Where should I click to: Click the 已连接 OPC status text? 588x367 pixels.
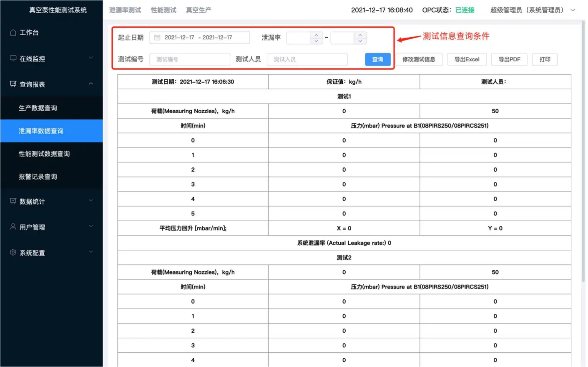click(465, 10)
